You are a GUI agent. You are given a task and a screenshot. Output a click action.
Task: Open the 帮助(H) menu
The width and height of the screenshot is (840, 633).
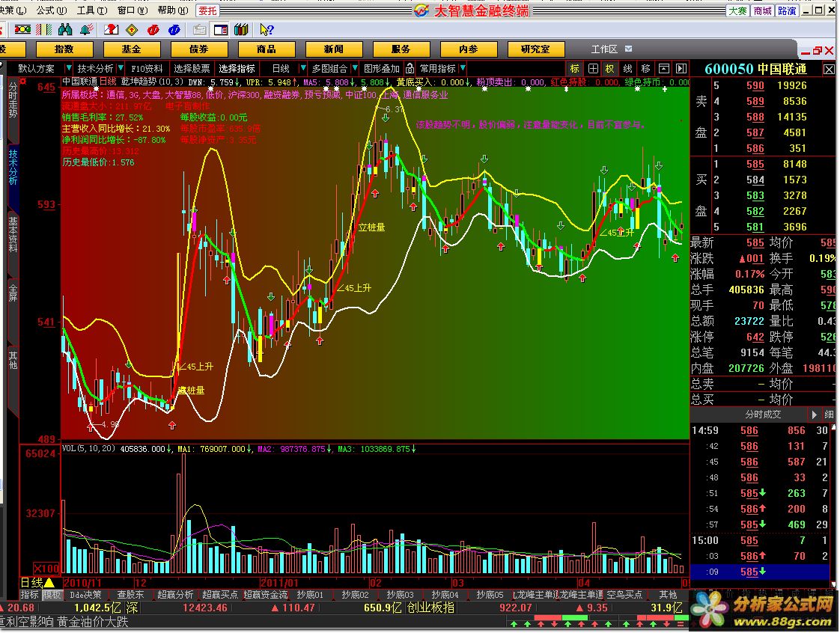tap(173, 10)
